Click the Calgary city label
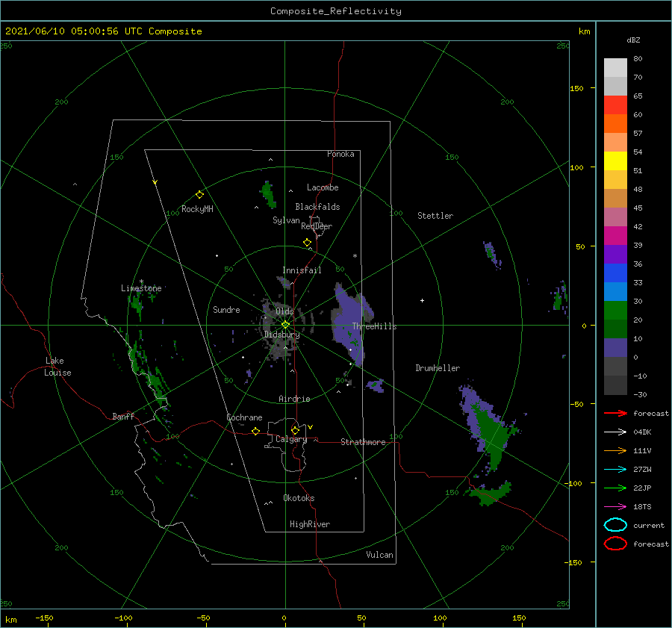Screen dimensions: 672x628 [291, 439]
